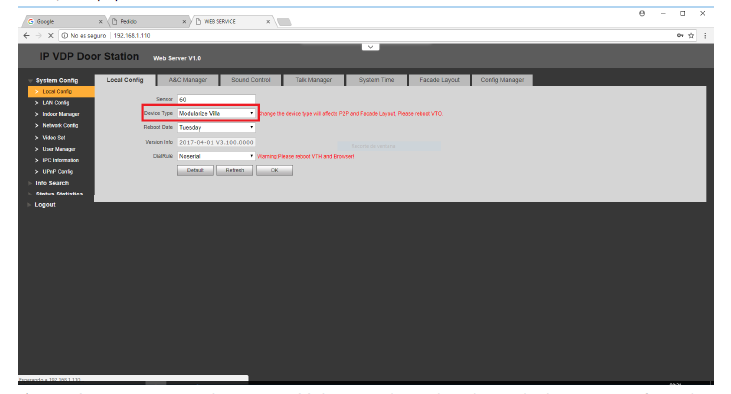The height and width of the screenshot is (394, 731).
Task: Open Local Config in sidebar
Action: point(61,91)
